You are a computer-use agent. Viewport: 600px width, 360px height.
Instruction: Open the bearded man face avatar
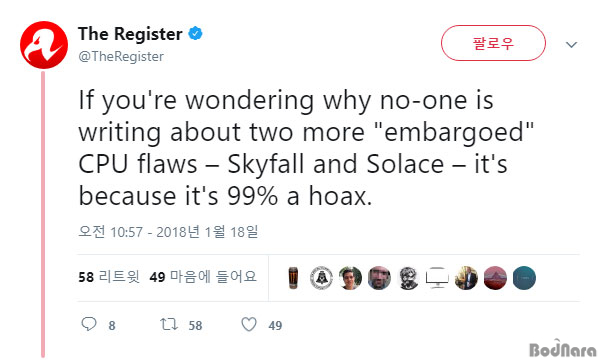(379, 278)
